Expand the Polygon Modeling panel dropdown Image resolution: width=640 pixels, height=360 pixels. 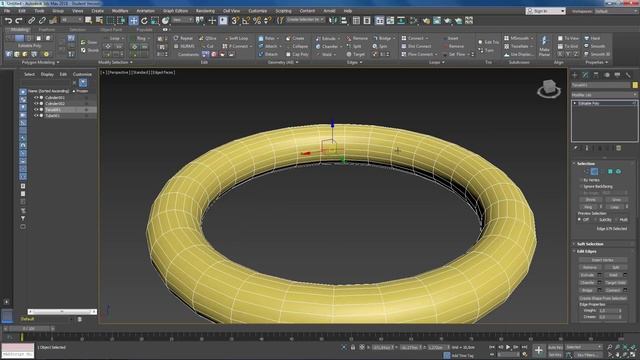point(40,62)
